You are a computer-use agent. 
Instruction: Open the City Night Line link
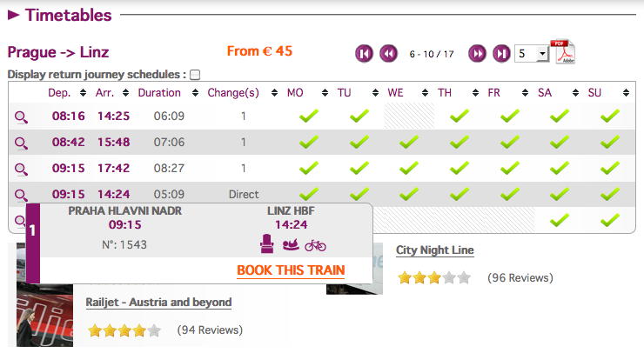point(435,250)
